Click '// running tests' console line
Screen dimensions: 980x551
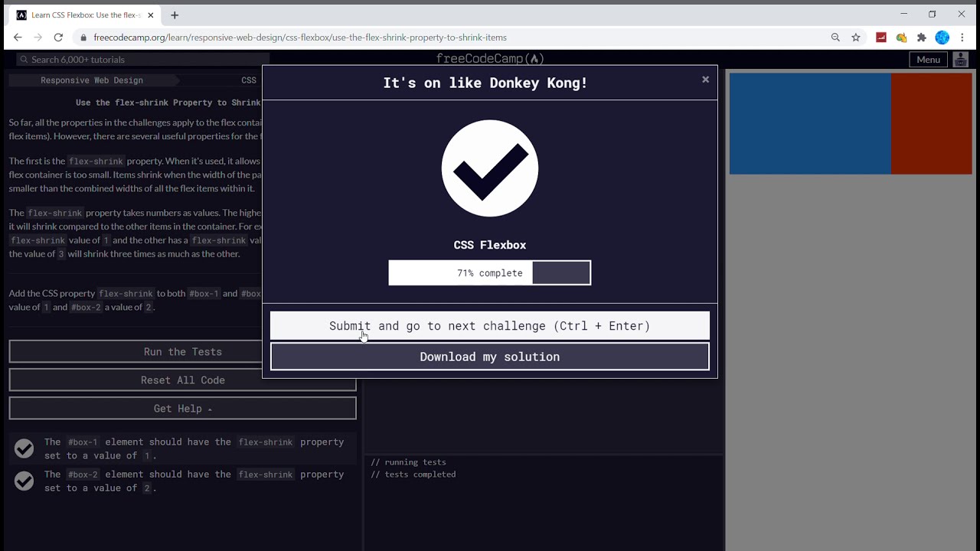tap(408, 462)
